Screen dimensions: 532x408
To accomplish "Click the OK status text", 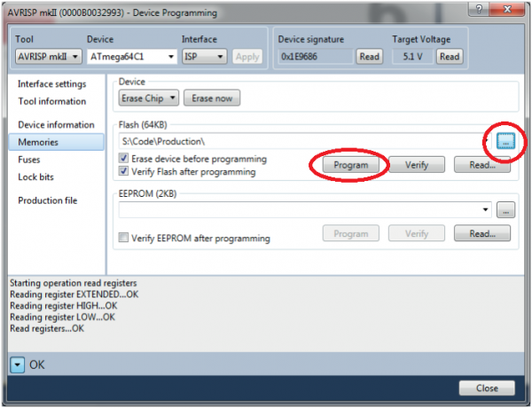I will click(x=37, y=365).
